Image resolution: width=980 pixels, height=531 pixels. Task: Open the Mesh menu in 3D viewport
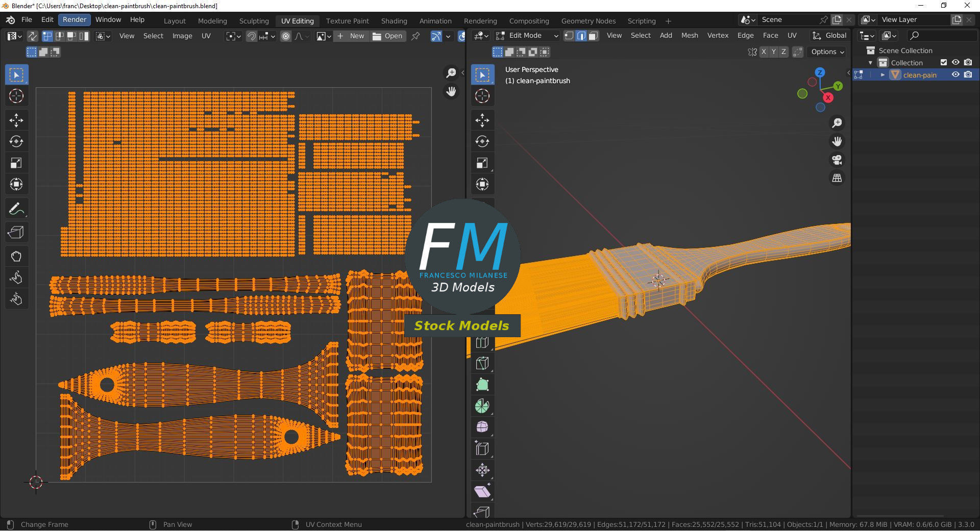pyautogui.click(x=690, y=35)
